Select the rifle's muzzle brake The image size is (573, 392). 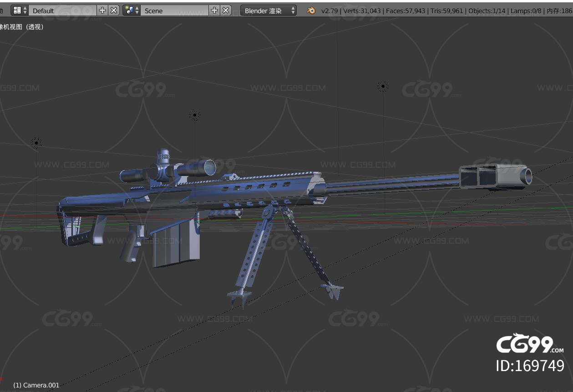click(495, 176)
